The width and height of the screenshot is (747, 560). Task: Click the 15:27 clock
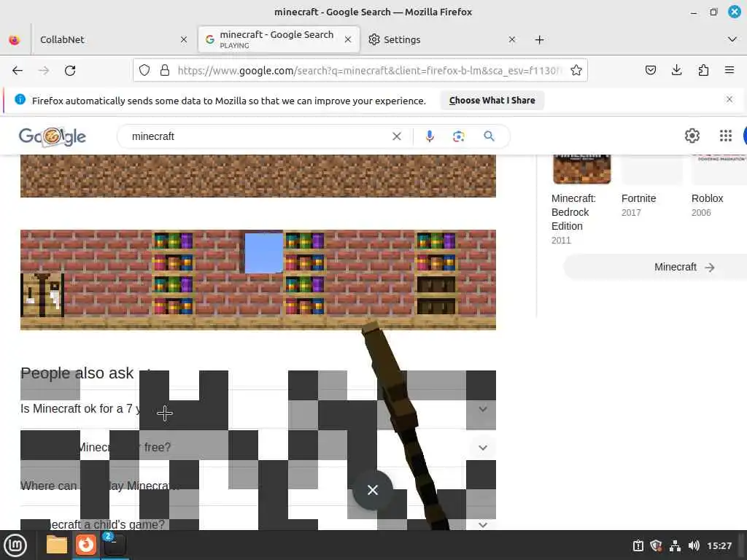[719, 545]
